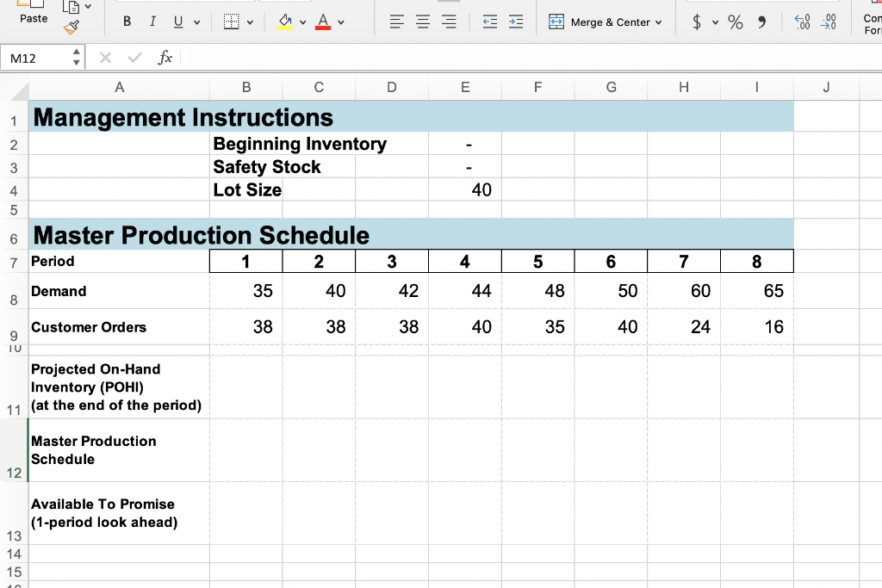Apply accounting dollar format
Screen dimensions: 882x588
tap(697, 22)
